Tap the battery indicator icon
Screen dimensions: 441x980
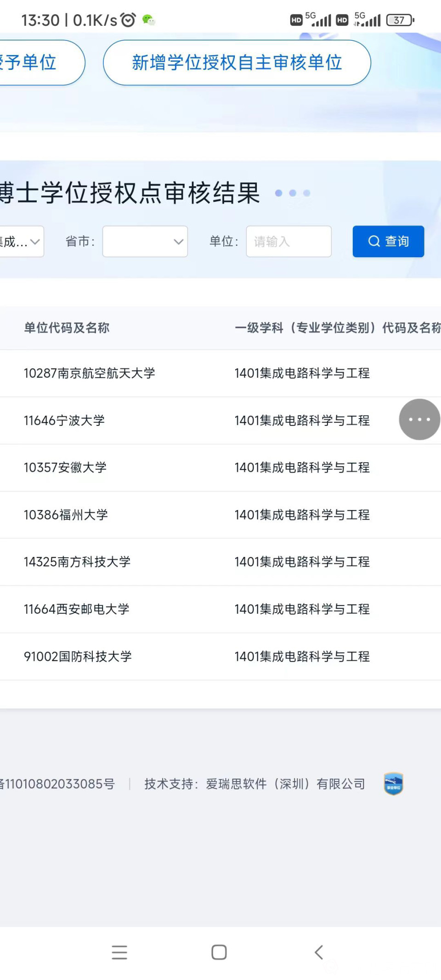point(400,20)
